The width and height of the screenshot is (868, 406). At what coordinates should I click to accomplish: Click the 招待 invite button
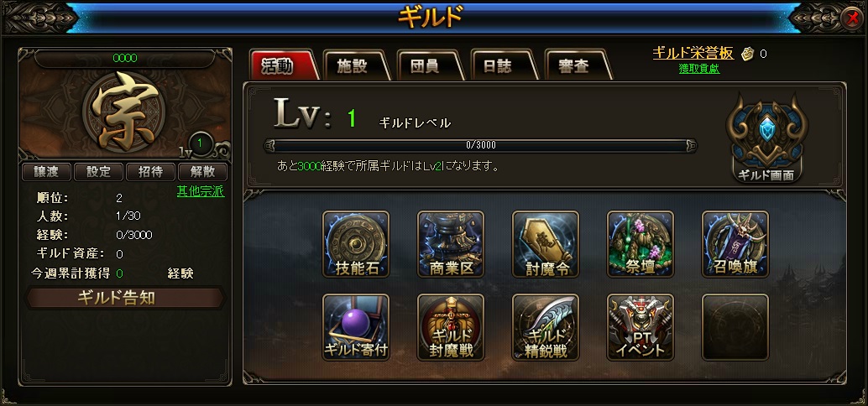(x=150, y=171)
